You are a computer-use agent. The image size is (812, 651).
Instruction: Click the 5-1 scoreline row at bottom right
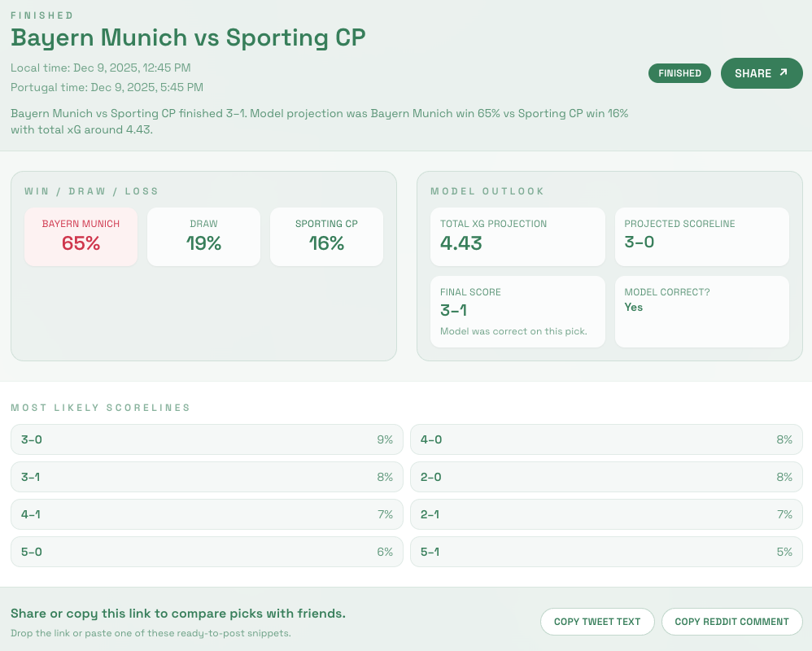tap(606, 552)
